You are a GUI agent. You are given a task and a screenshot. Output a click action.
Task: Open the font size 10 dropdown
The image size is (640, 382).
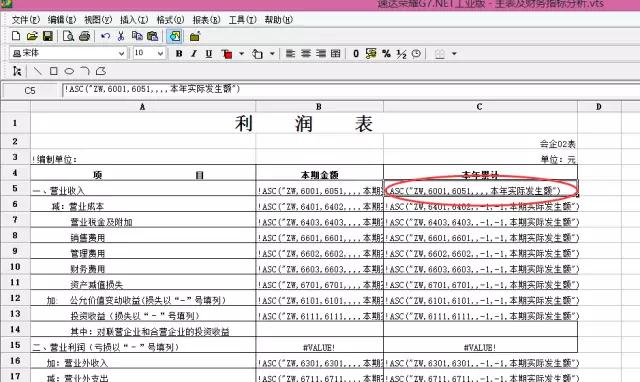pos(160,53)
